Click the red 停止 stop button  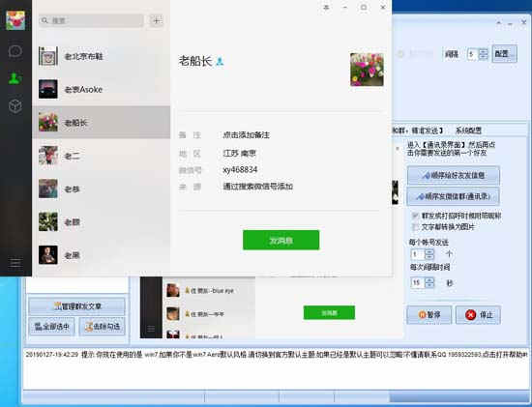pyautogui.click(x=478, y=315)
